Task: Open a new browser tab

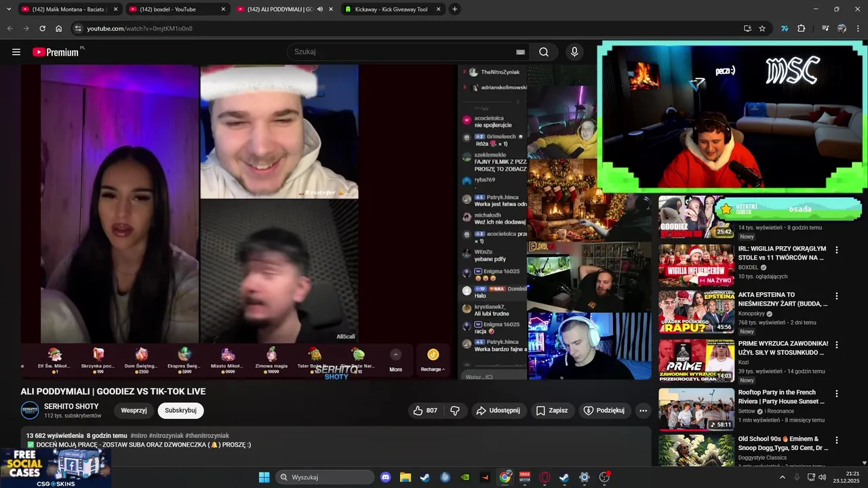Action: (454, 9)
